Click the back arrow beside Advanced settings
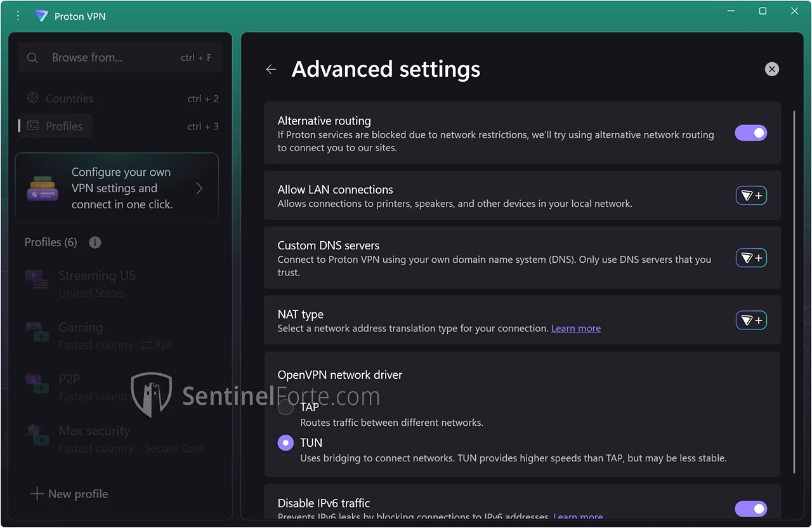This screenshot has width=812, height=528. [x=271, y=69]
